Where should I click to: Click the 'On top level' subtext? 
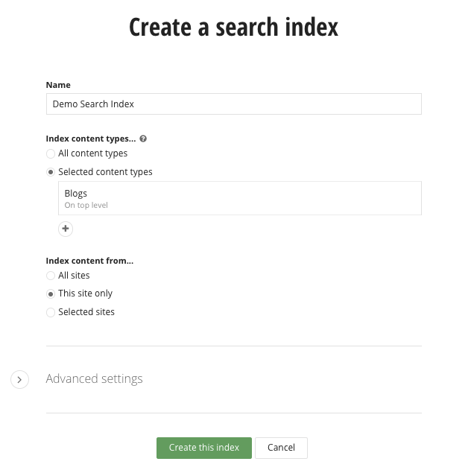pyautogui.click(x=86, y=206)
